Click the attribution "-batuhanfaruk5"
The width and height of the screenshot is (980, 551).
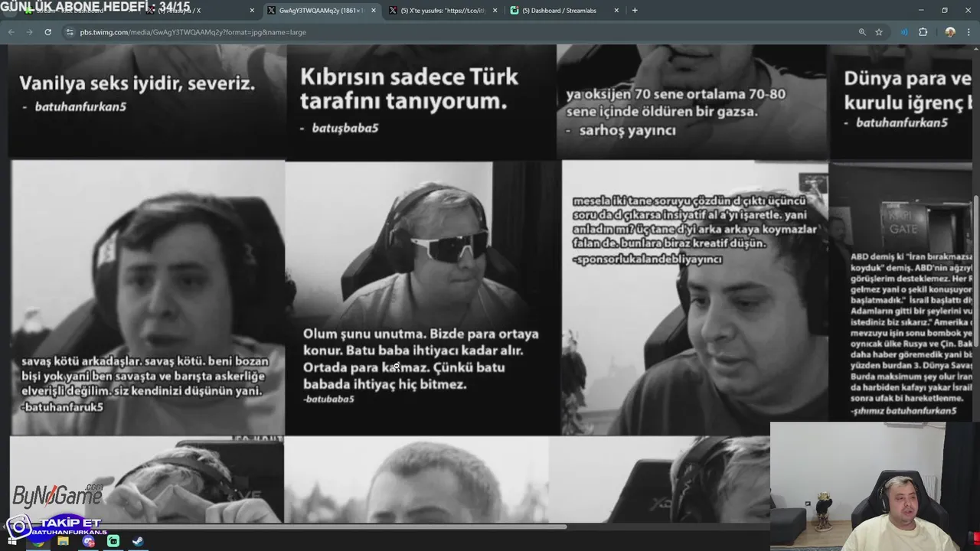[x=62, y=407]
